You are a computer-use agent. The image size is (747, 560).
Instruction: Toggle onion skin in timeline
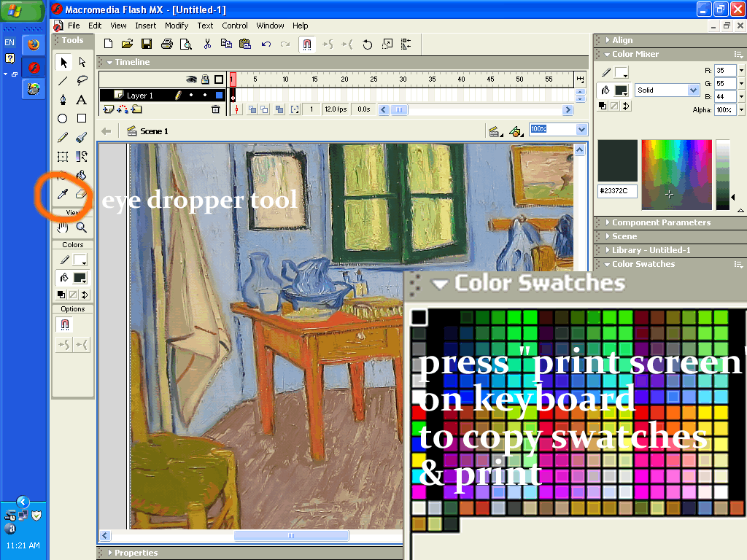tap(252, 109)
